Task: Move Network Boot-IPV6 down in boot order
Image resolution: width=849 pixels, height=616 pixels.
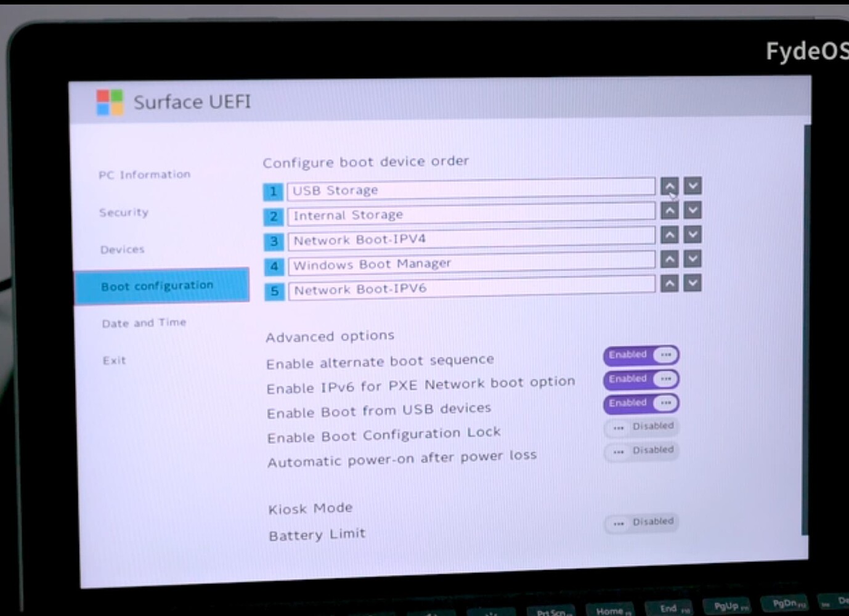Action: 693,283
